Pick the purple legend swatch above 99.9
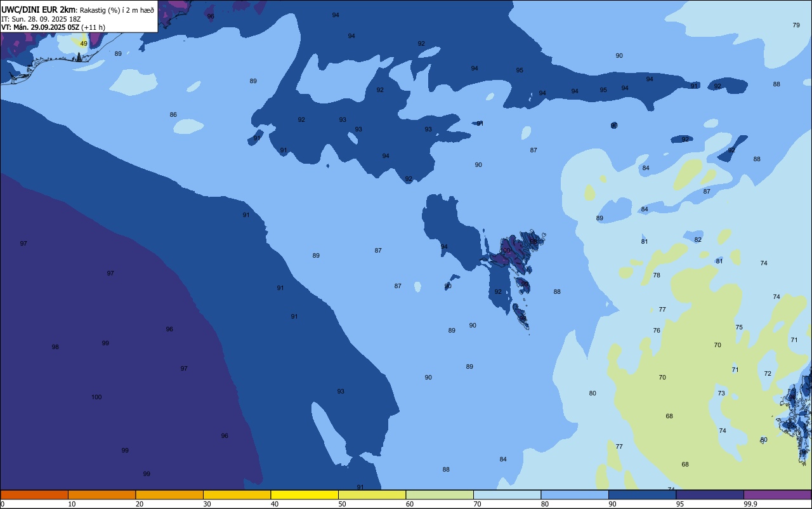The image size is (812, 509). (x=777, y=494)
